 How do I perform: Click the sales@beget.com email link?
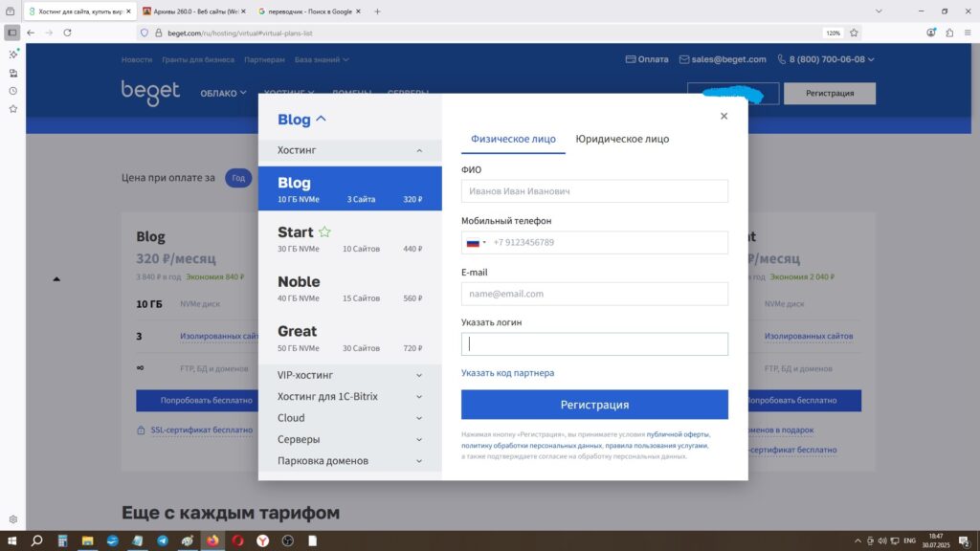(x=723, y=59)
